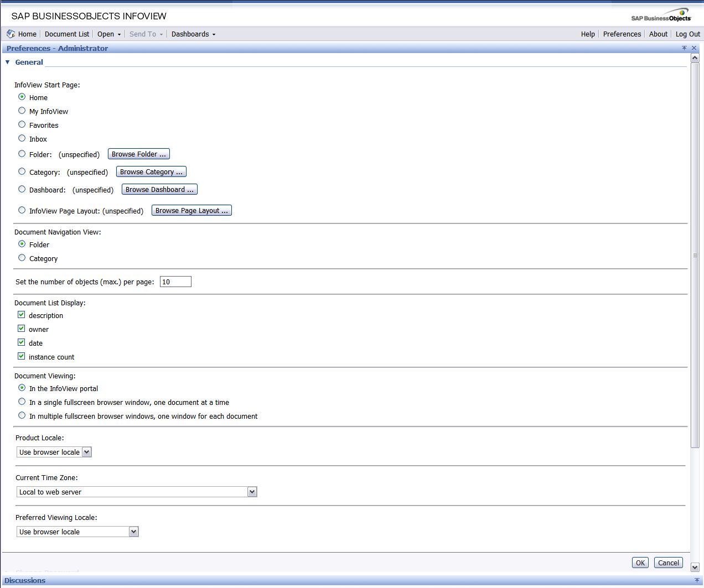
Task: Click the objects per page input field
Action: pos(175,282)
